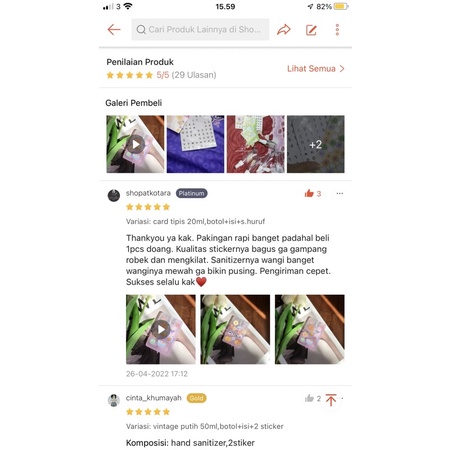Open more options on shopatkotara's review

click(x=340, y=193)
